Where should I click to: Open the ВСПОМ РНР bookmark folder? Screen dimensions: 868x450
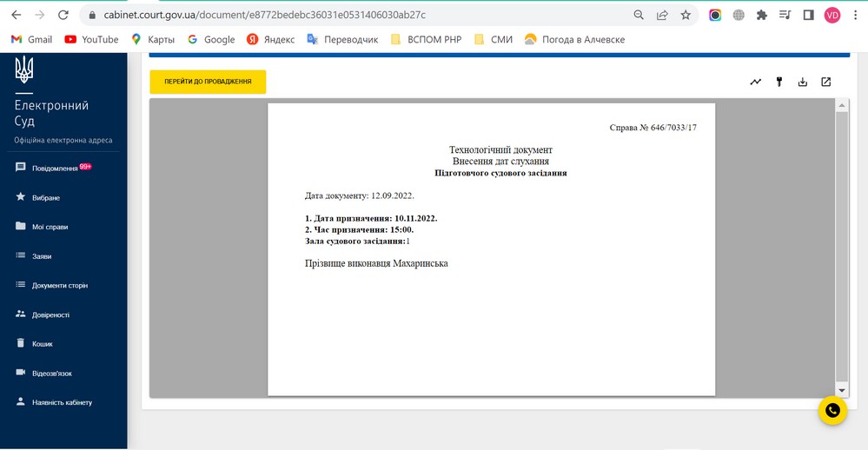[426, 39]
